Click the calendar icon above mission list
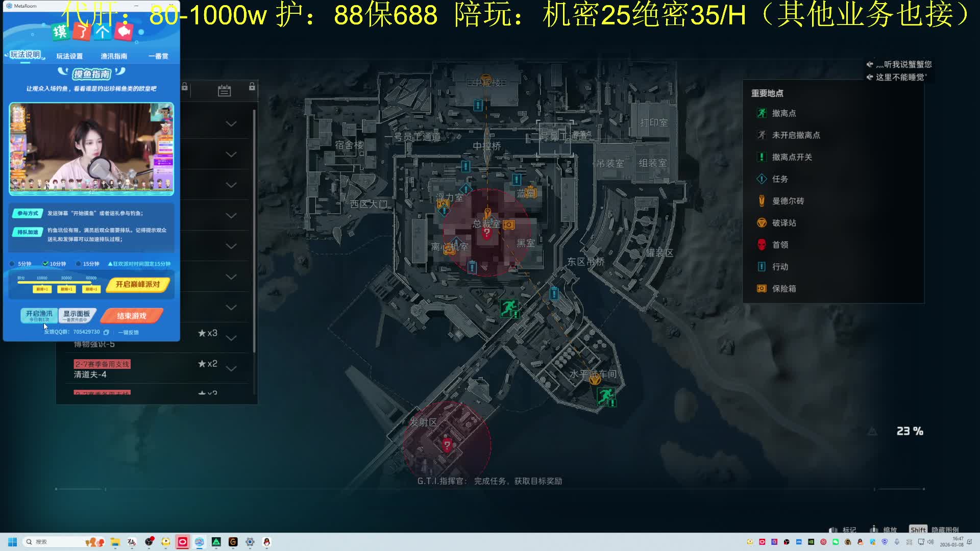 pyautogui.click(x=224, y=91)
